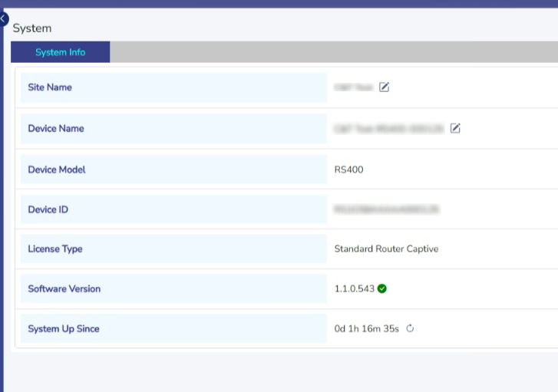Click the Standard Router Captive license text

(x=386, y=249)
